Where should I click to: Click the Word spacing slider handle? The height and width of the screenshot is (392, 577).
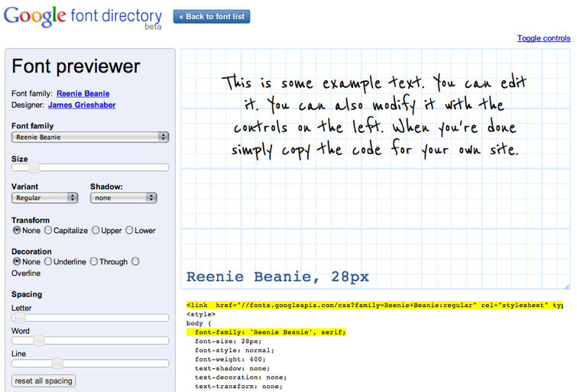point(39,341)
